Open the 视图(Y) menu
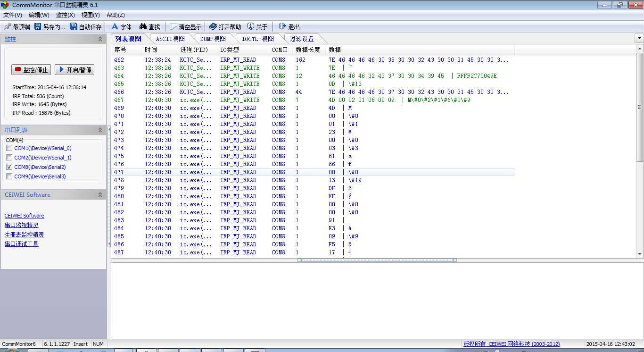This screenshot has height=352, width=644. point(91,15)
